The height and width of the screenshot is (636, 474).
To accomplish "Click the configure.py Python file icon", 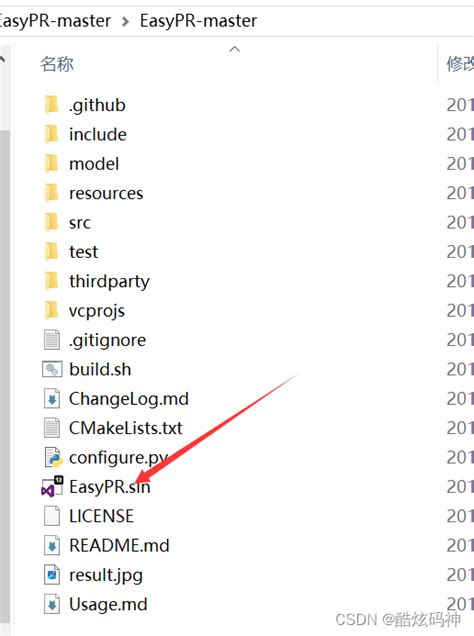I will click(52, 457).
